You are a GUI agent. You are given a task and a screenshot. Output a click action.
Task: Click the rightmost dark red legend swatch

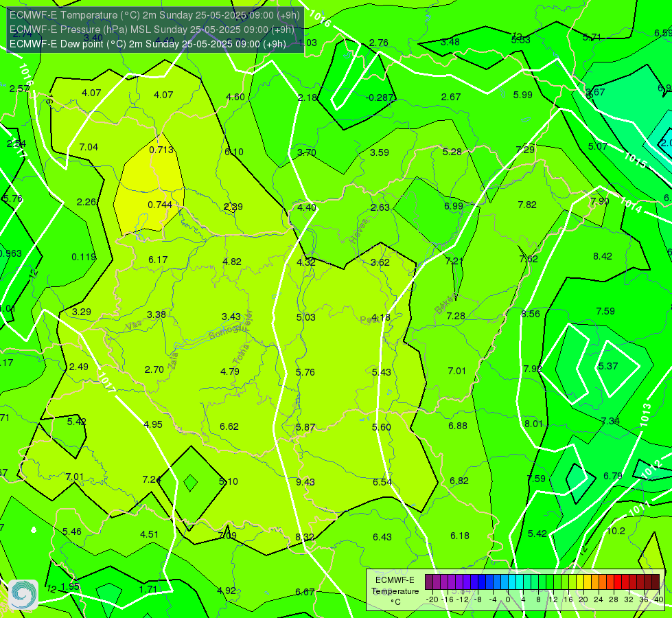pyautogui.click(x=656, y=582)
